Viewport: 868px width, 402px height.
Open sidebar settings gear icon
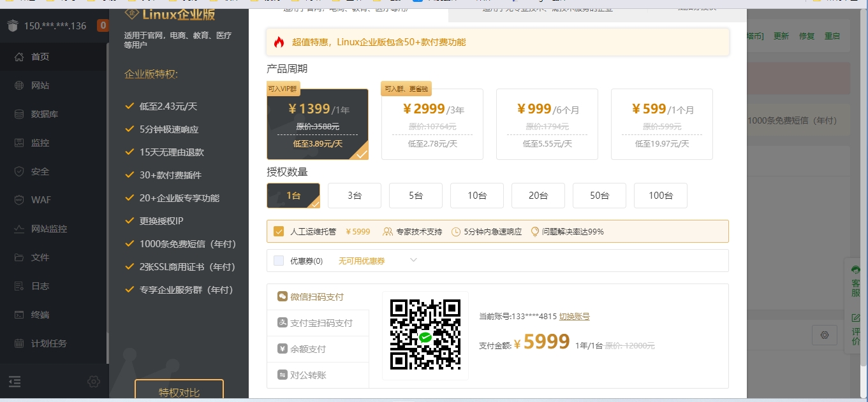click(x=94, y=382)
